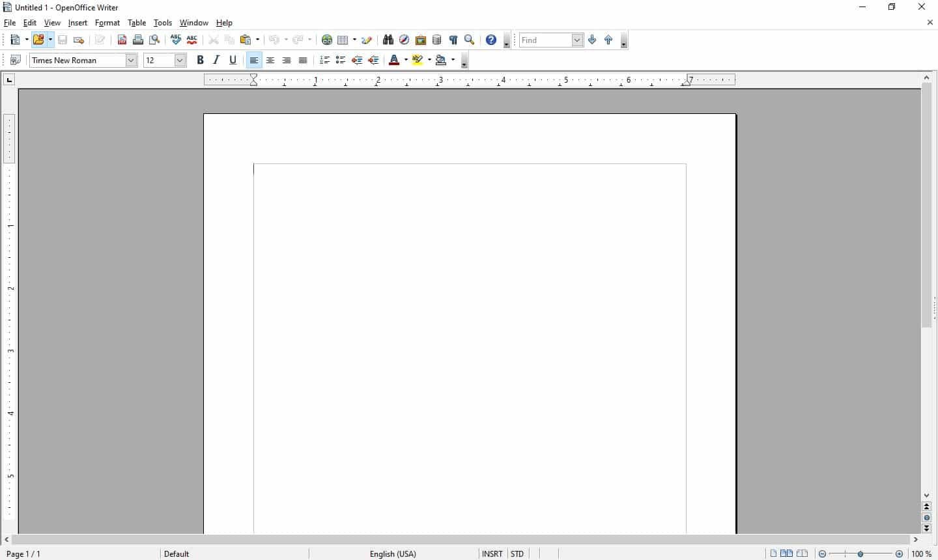Launch the Navigator compass icon

pos(405,40)
